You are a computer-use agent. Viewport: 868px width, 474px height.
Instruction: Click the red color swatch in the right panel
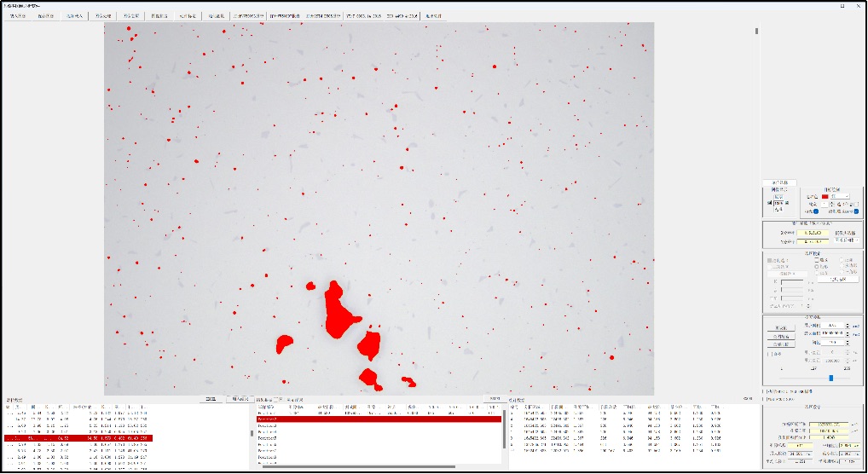[824, 196]
